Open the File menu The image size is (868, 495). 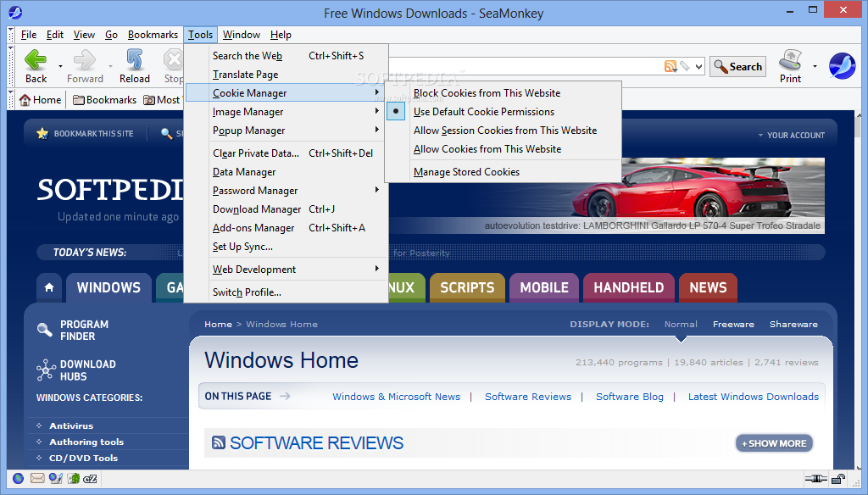click(x=28, y=35)
